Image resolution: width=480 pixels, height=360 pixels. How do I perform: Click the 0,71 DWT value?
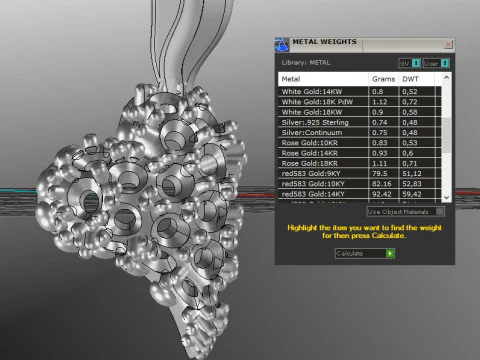click(x=410, y=163)
